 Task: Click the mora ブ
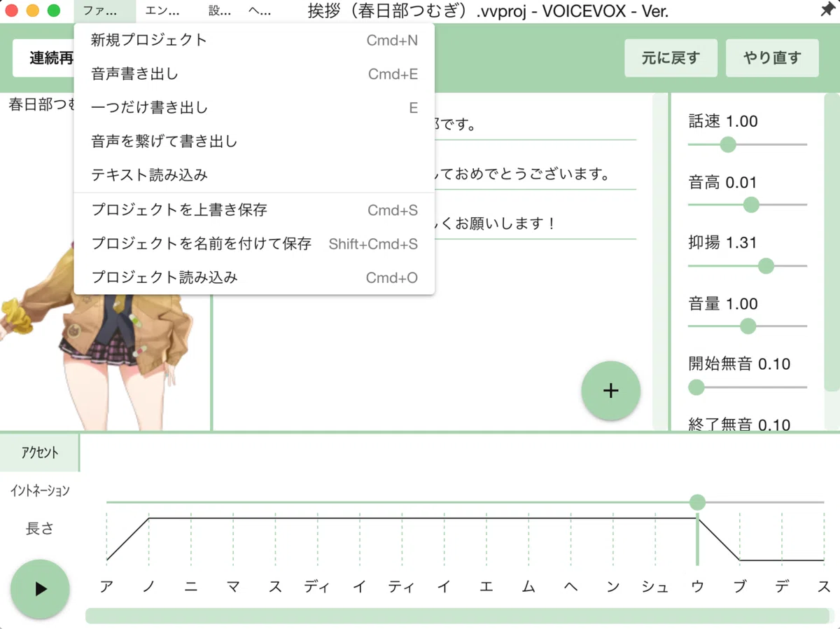click(x=740, y=587)
